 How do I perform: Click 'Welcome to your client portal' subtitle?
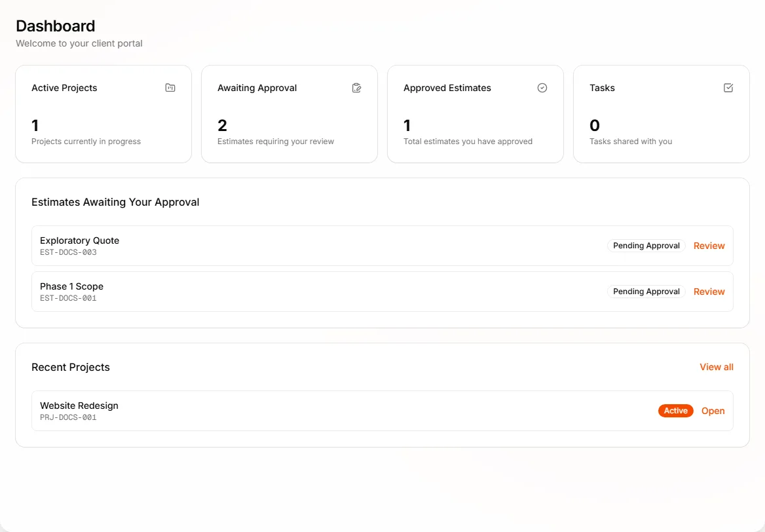pyautogui.click(x=79, y=43)
